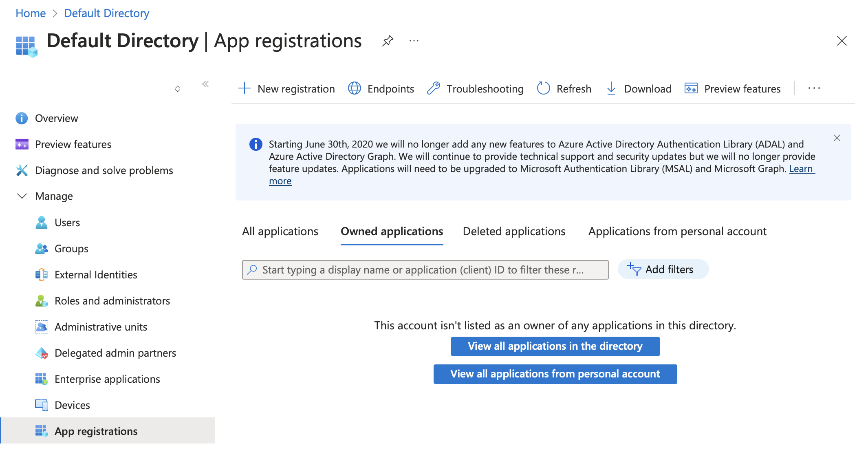
Task: Switch to the Deleted applications tab
Action: pyautogui.click(x=514, y=232)
